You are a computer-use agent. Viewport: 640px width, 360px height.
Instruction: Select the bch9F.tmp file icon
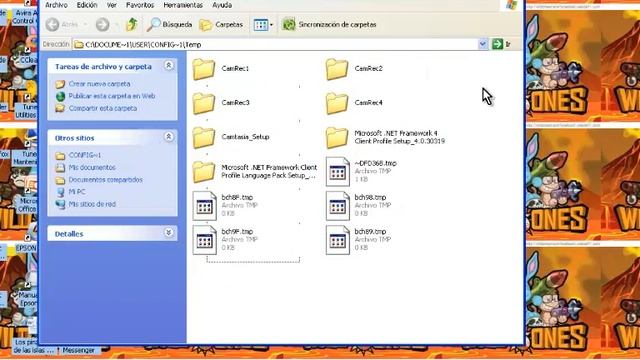tap(204, 240)
